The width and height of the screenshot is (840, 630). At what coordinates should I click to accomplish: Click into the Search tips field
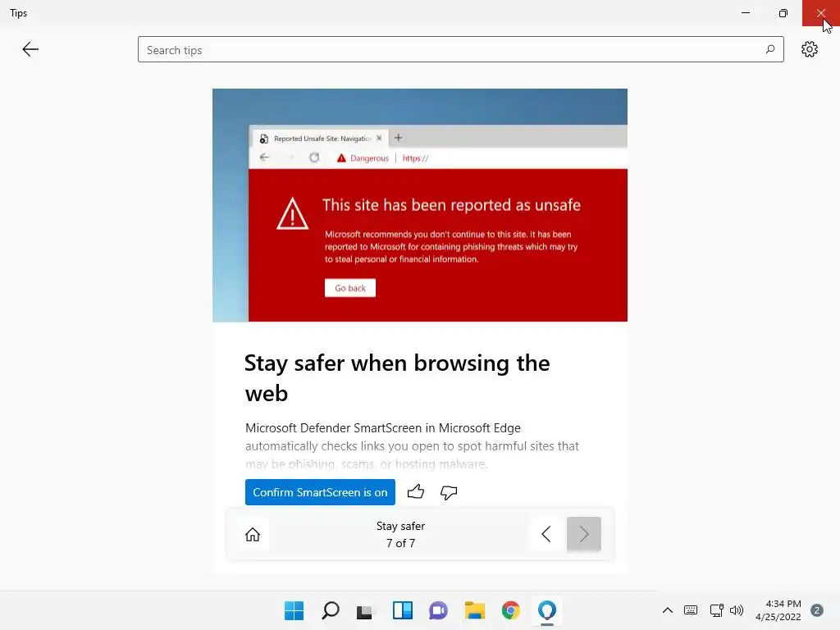click(460, 49)
